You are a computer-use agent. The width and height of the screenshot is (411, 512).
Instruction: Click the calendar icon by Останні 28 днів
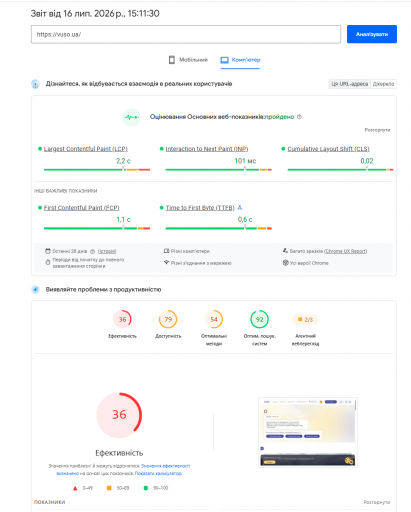coord(48,251)
